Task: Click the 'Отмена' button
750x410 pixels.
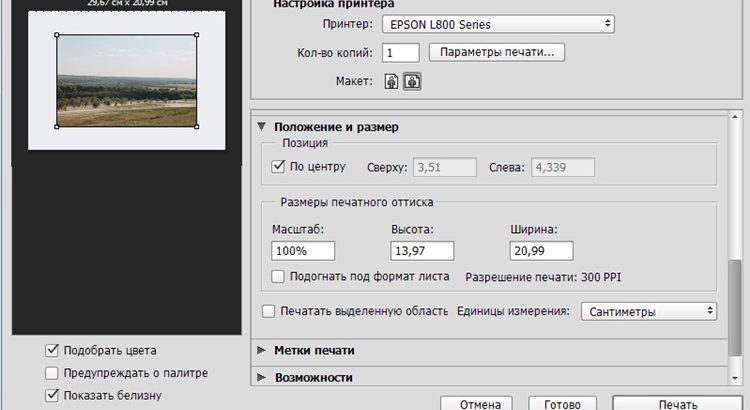Action: pyautogui.click(x=478, y=403)
